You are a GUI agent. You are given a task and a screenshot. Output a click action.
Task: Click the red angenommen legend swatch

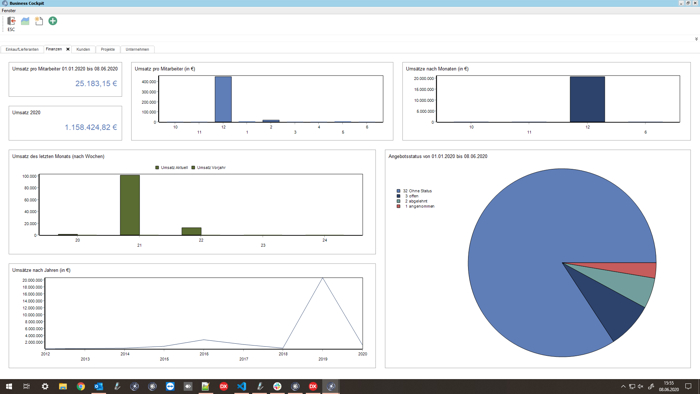[x=399, y=206]
